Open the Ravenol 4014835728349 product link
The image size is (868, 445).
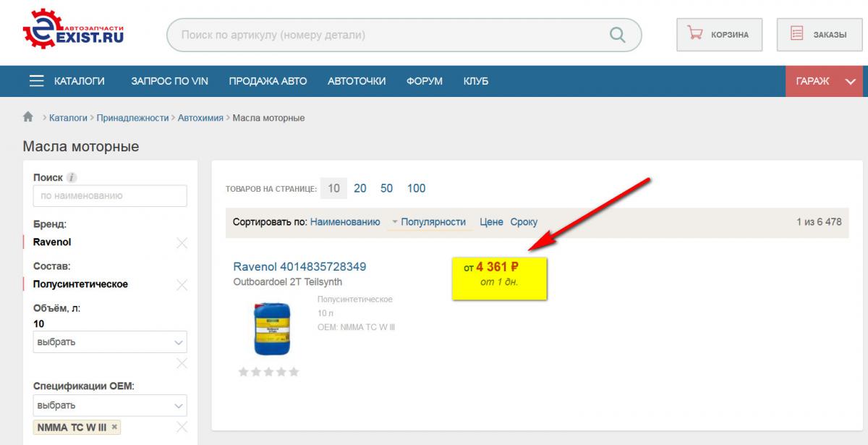(299, 266)
